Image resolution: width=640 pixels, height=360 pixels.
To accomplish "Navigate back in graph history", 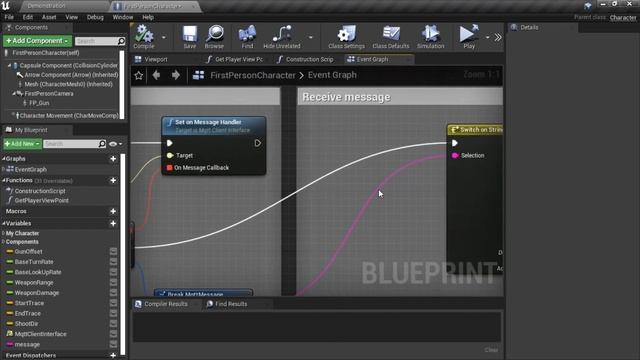I will tap(156, 76).
